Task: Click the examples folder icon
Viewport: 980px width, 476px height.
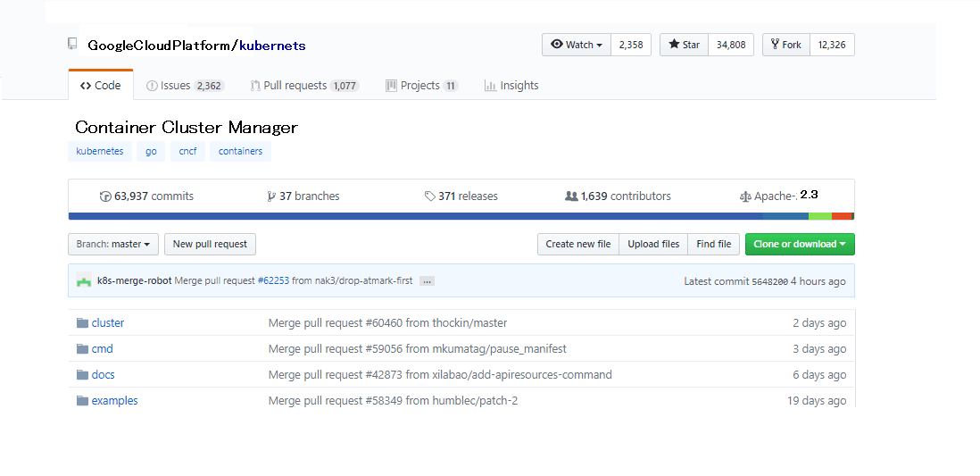Action: coord(82,400)
